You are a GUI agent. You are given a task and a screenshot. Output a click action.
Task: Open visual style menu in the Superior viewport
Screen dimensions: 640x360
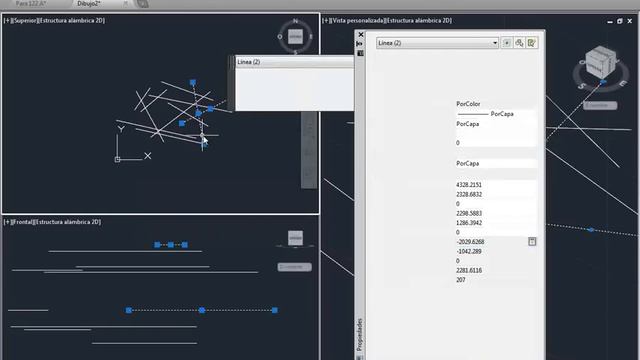click(71, 20)
